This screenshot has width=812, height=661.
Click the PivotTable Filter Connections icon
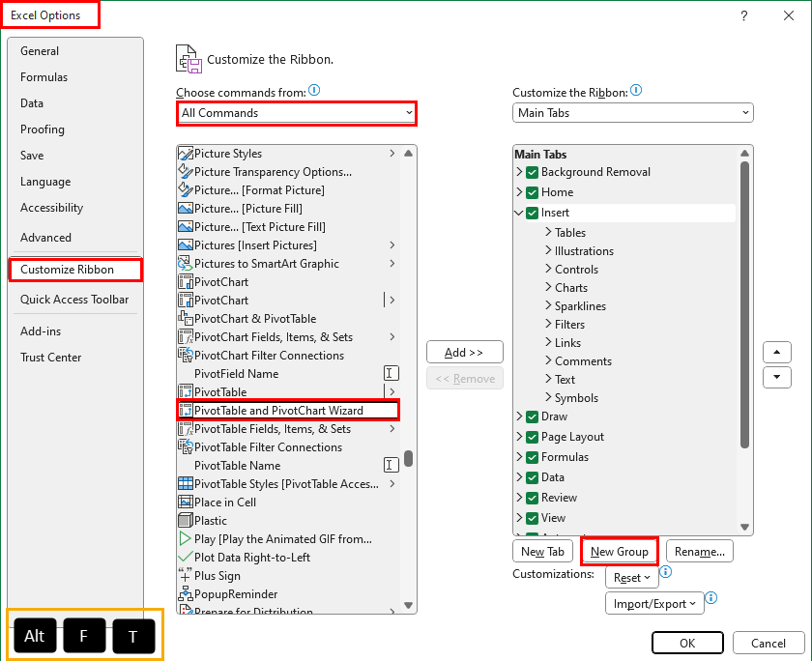pyautogui.click(x=186, y=447)
